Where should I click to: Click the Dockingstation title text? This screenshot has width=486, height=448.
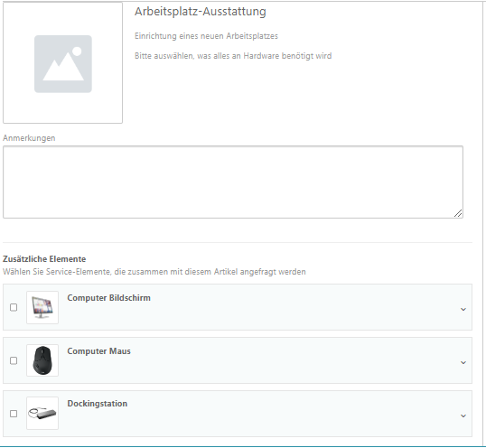pyautogui.click(x=98, y=404)
